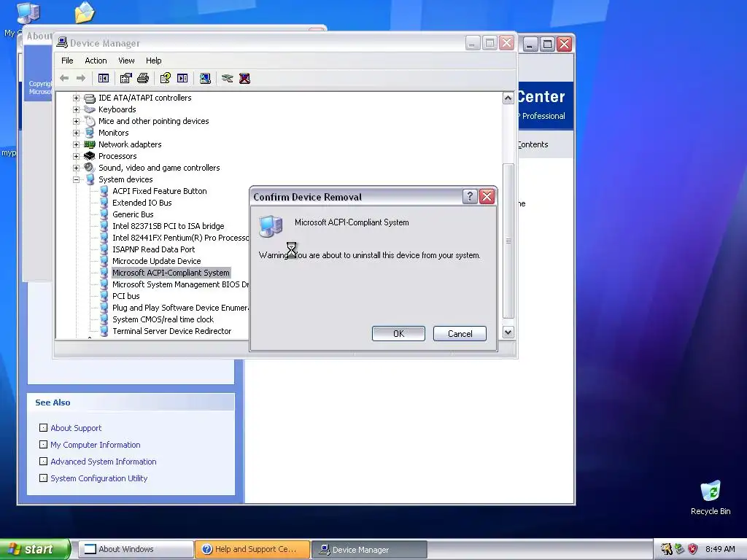Collapse the System devices node
Image resolution: width=747 pixels, height=560 pixels.
point(76,179)
